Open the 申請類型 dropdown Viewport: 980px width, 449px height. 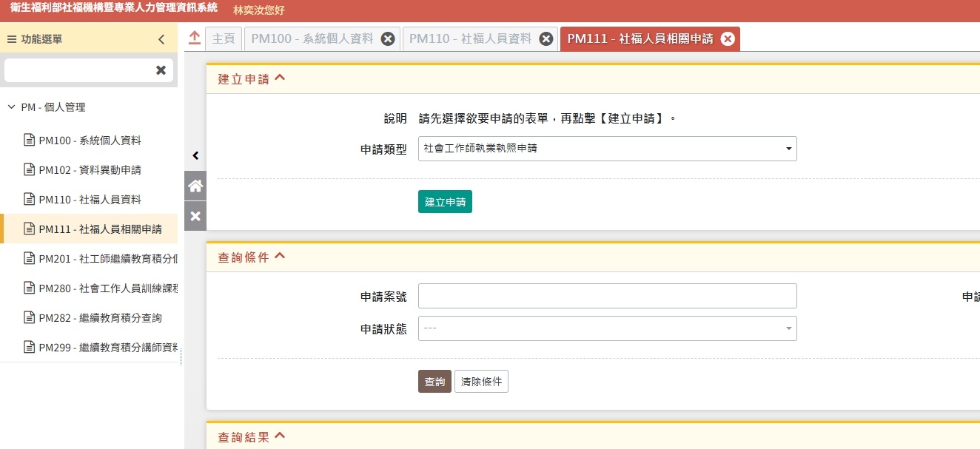pos(607,149)
